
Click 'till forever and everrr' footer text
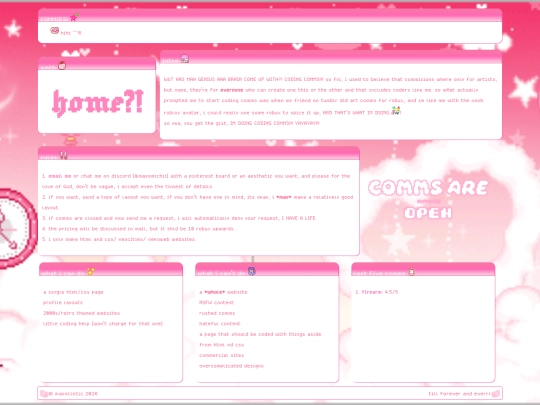pyautogui.click(x=459, y=394)
